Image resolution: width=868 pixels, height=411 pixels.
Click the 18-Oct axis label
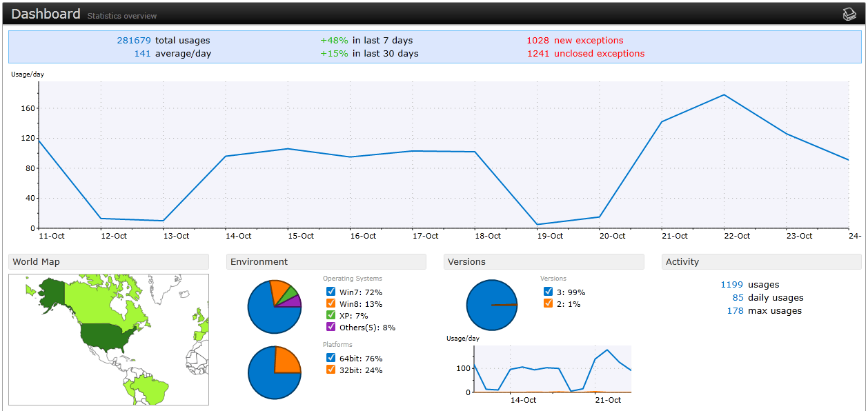coord(488,236)
